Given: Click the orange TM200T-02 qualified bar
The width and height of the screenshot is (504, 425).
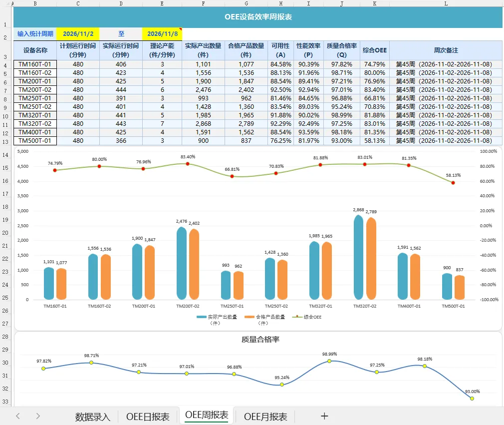Looking at the screenshot, I should click(194, 264).
